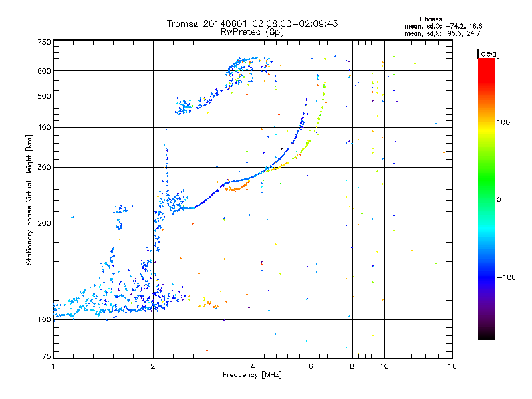Click the plot title "Tromsø 20140601 02:08:00-02:09:43"
This screenshot has height=399, width=532.
pyautogui.click(x=252, y=23)
